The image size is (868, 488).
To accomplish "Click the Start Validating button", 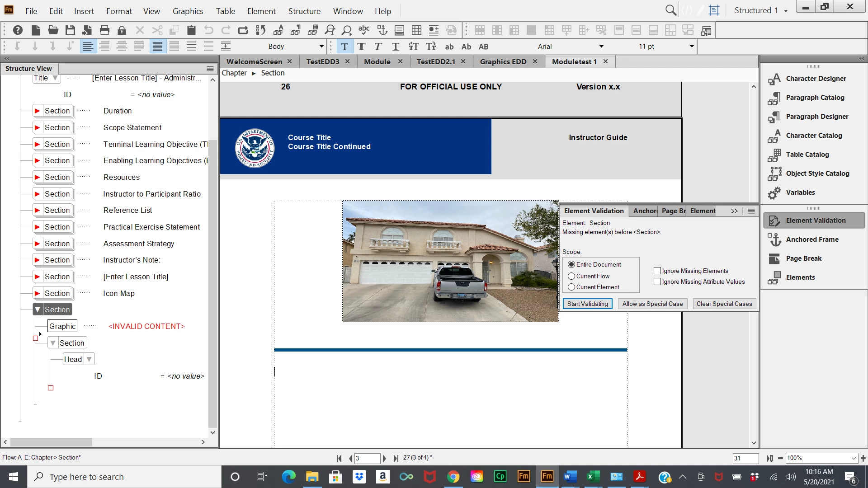I will tap(587, 304).
